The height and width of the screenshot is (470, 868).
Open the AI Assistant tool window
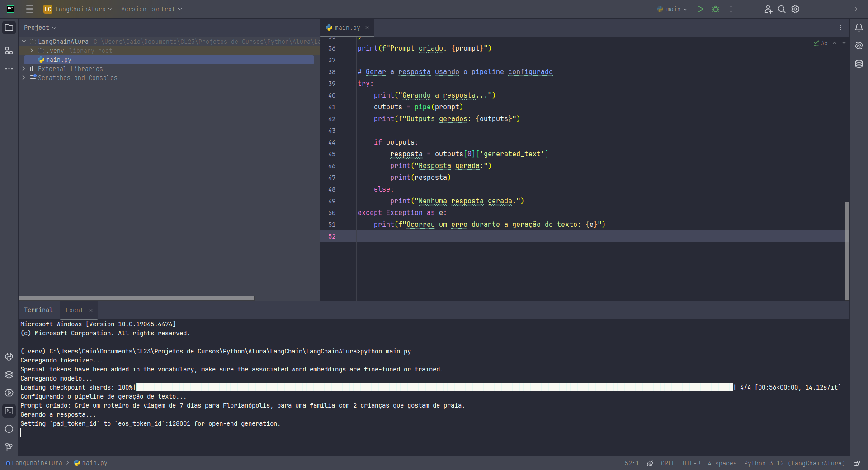pyautogui.click(x=859, y=46)
